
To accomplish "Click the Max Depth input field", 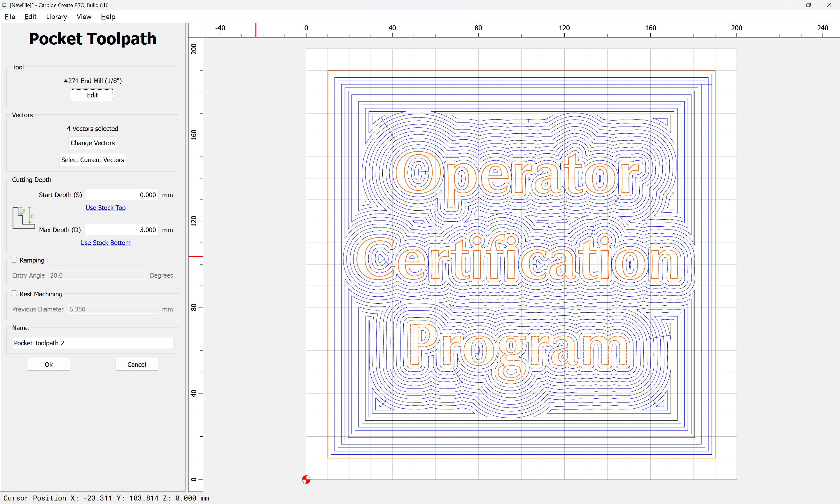I will [122, 230].
